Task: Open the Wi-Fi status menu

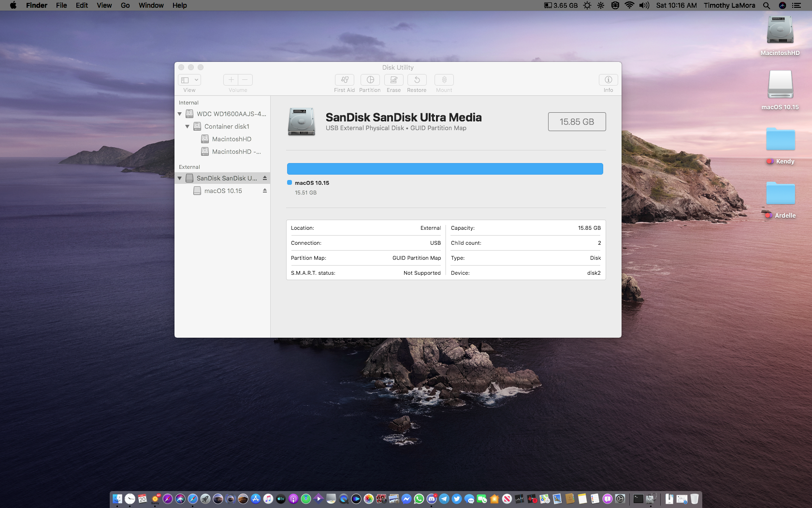Action: click(629, 5)
